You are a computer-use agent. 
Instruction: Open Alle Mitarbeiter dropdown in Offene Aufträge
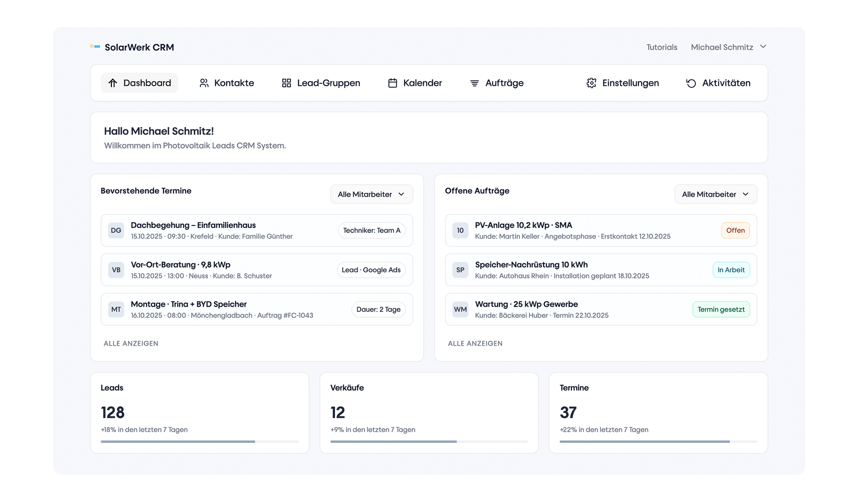(x=715, y=194)
